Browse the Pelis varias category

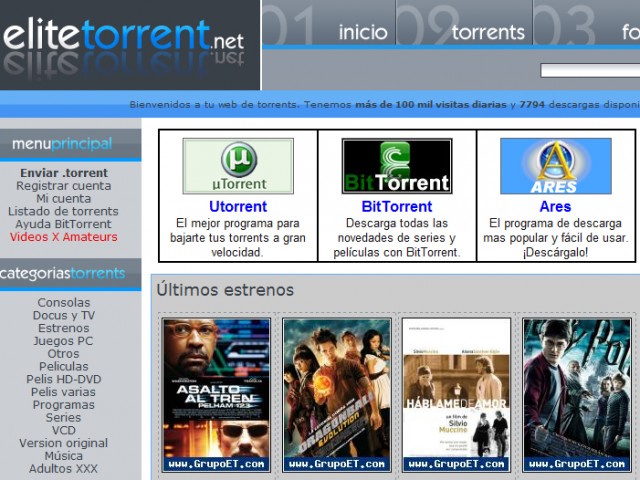[63, 392]
